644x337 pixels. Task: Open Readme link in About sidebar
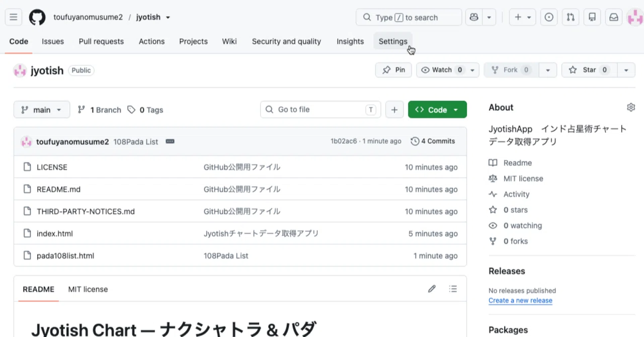click(517, 163)
